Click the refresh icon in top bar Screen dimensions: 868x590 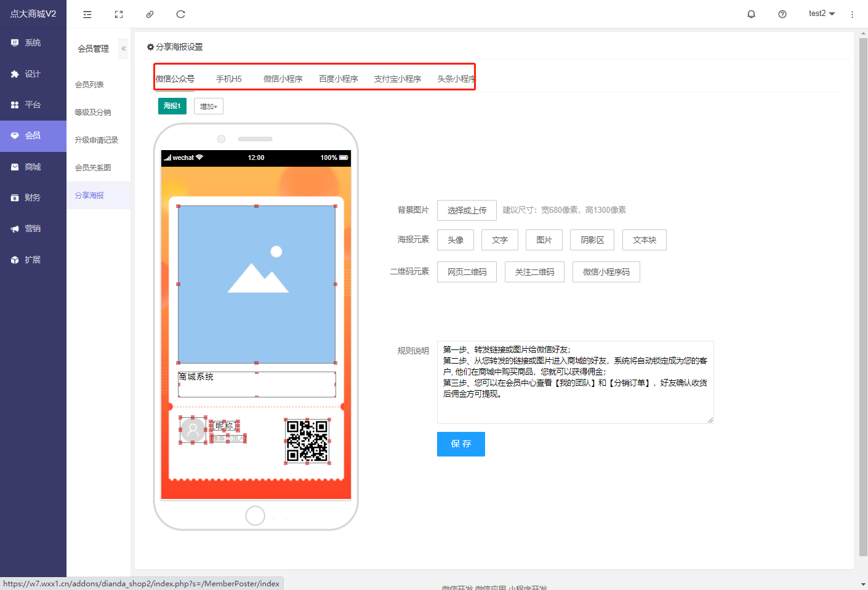tap(180, 14)
